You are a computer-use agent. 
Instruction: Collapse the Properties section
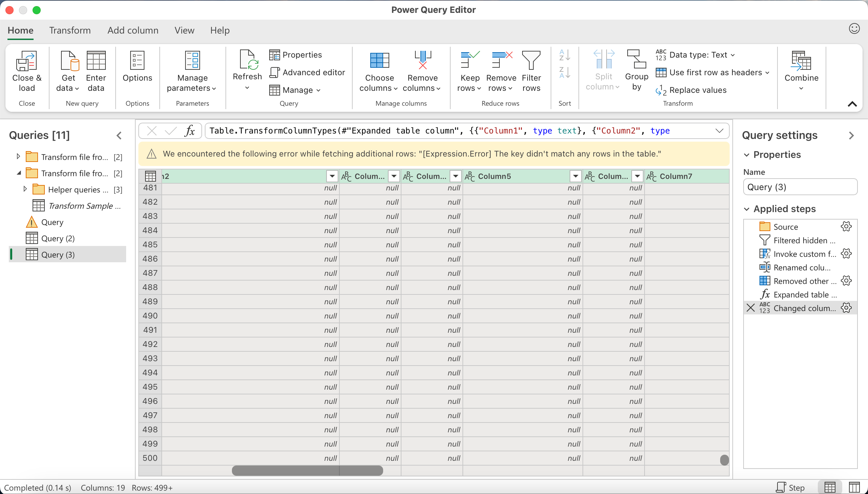pyautogui.click(x=746, y=155)
